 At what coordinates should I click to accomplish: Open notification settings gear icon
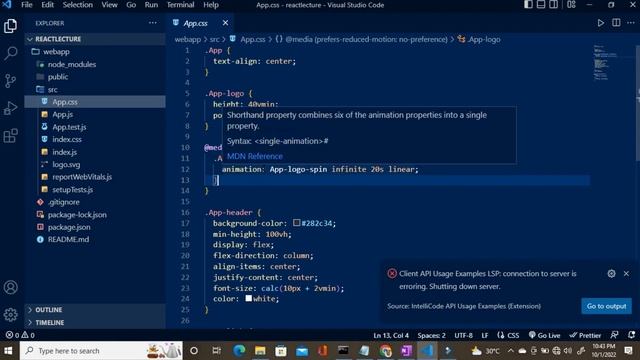click(611, 273)
